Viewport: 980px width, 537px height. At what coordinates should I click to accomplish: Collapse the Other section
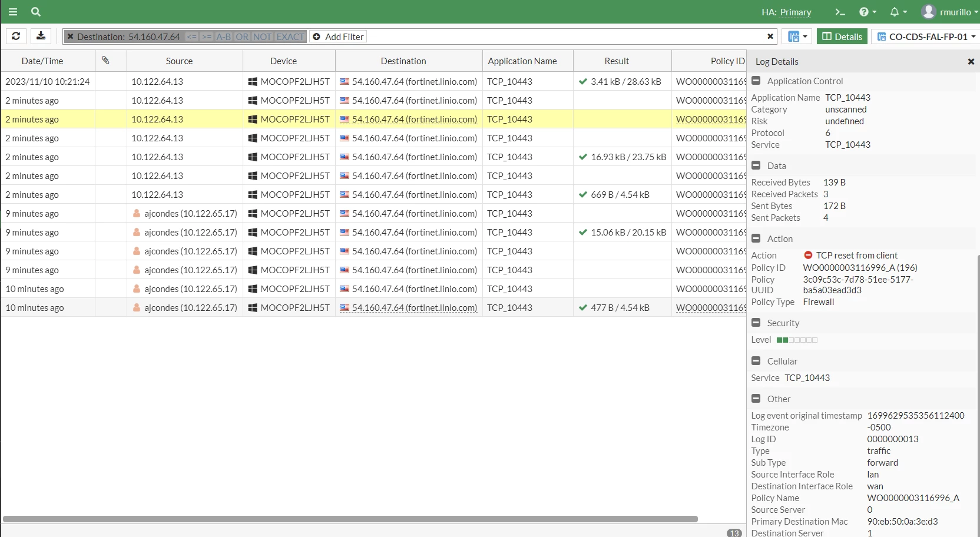[756, 399]
